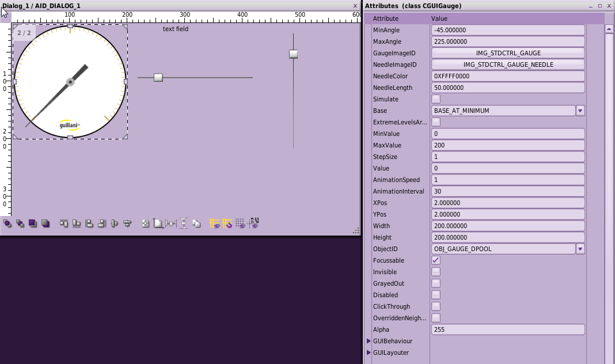615x364 pixels.
Task: Click the IMG_STDCTRL_GAUGE_NEEDLE button
Action: click(x=508, y=65)
